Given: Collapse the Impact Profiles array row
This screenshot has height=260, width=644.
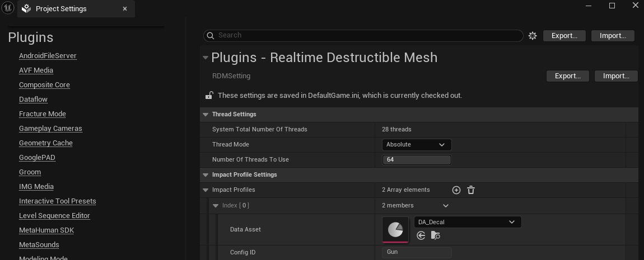Looking at the screenshot, I should click(x=206, y=190).
